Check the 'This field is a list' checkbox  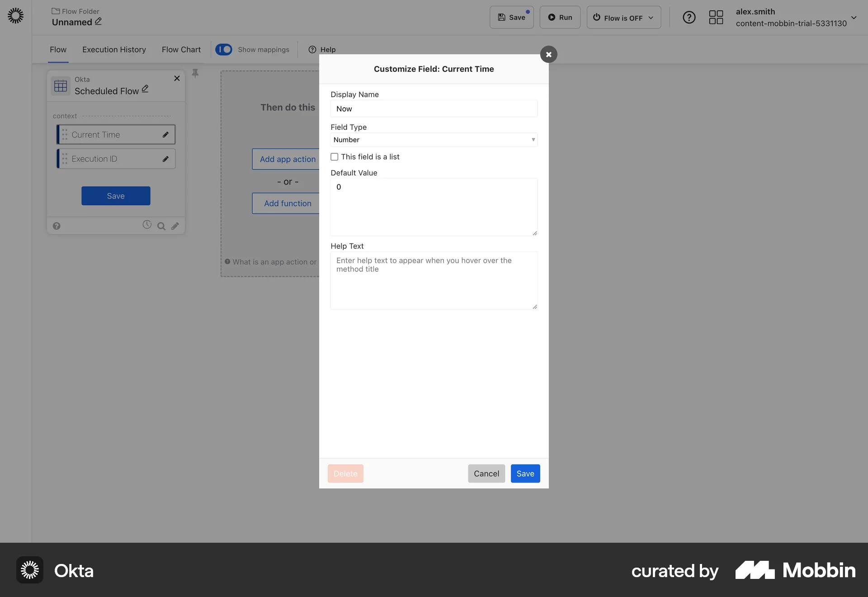334,156
